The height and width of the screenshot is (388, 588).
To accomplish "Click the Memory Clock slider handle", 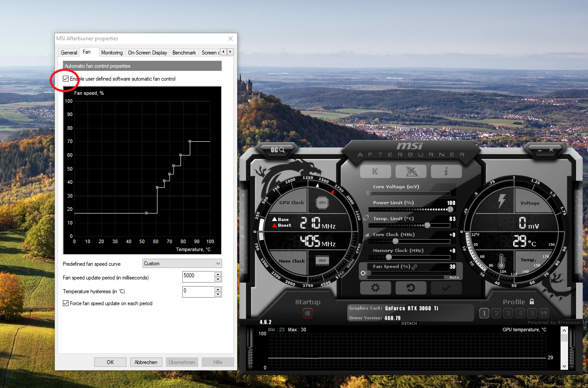I will [x=389, y=257].
